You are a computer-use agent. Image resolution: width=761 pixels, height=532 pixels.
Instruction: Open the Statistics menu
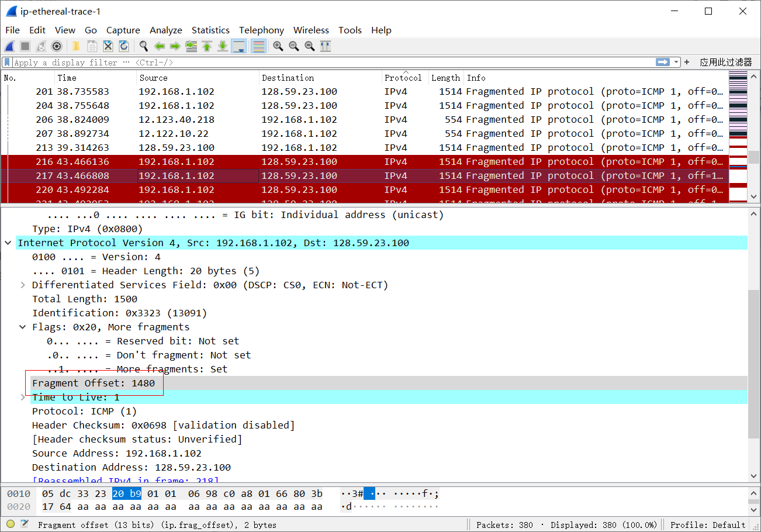point(210,30)
